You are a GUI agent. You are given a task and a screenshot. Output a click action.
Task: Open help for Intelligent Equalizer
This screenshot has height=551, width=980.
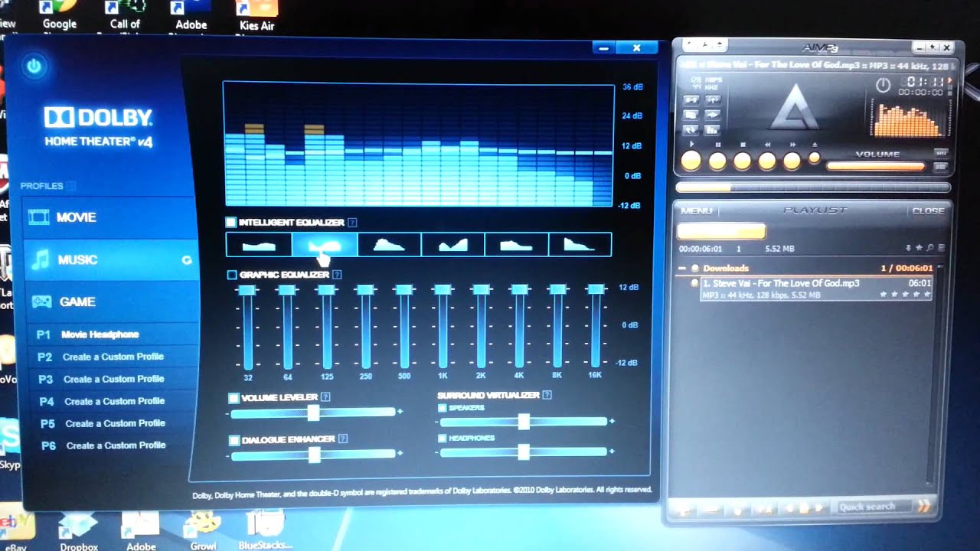352,223
